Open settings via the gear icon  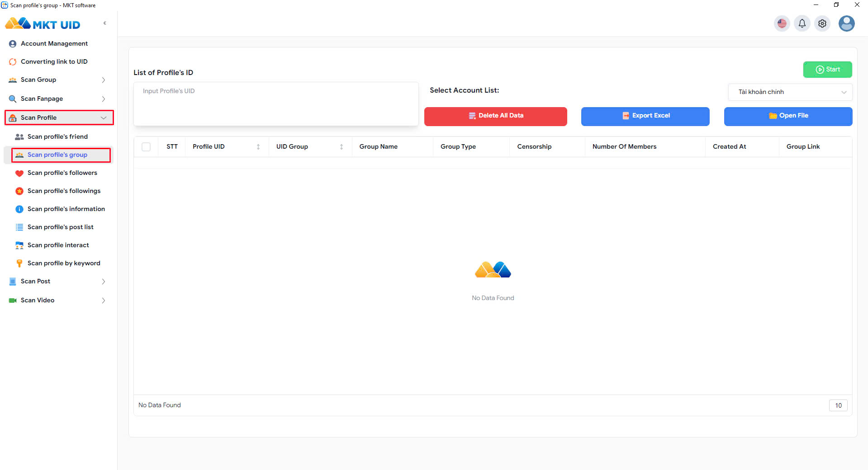pos(822,23)
